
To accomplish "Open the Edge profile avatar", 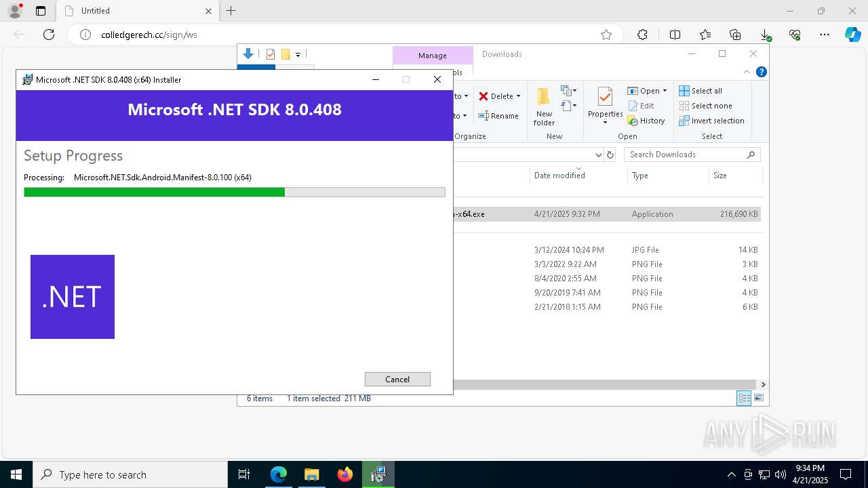I will (15, 11).
